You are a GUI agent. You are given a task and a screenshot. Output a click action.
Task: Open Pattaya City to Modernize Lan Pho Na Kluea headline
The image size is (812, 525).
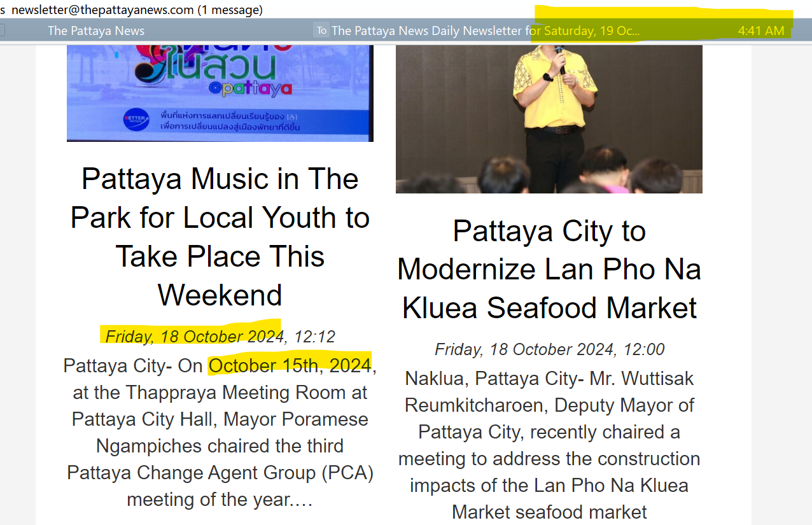(x=549, y=269)
